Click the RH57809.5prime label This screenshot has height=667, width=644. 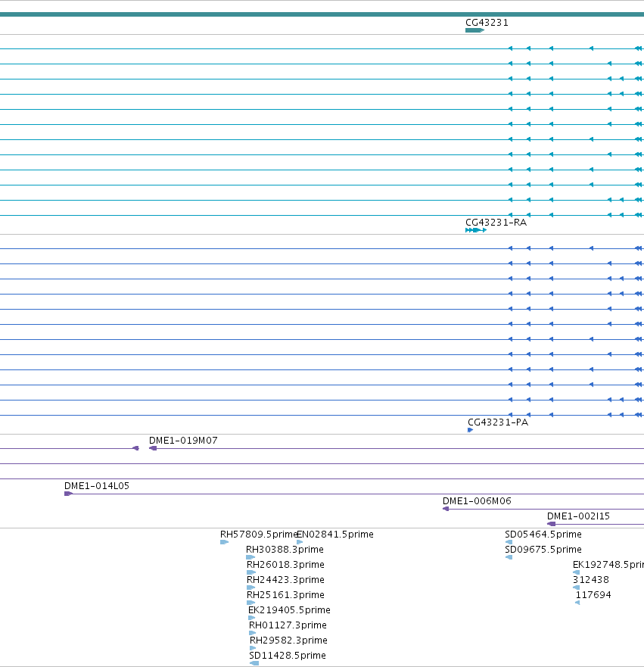(x=259, y=535)
